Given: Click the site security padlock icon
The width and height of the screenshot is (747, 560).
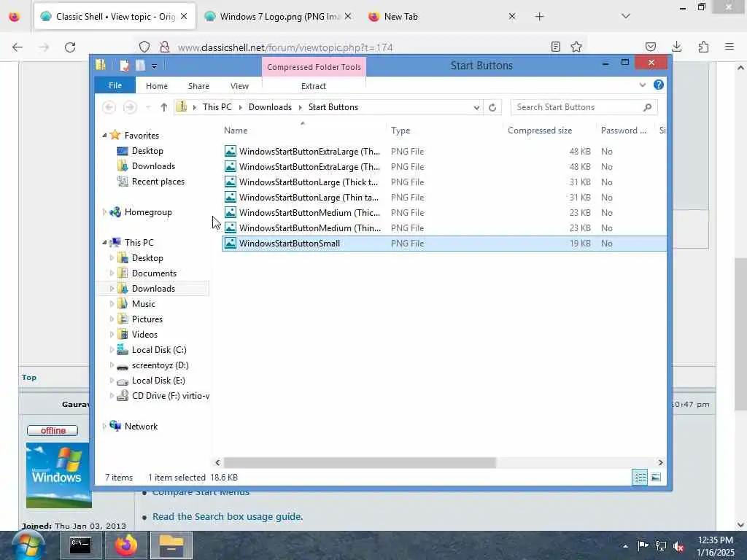Looking at the screenshot, I should click(165, 47).
